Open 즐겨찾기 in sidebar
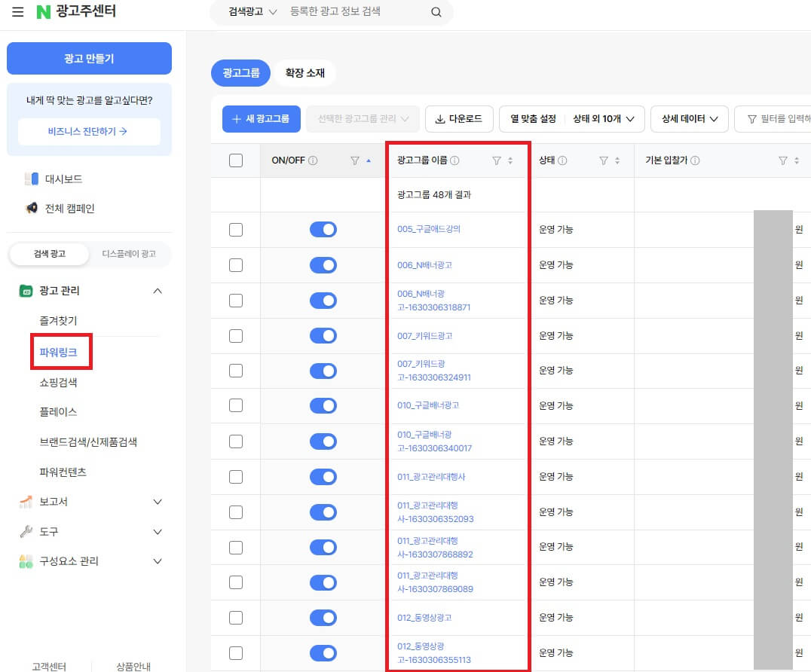This screenshot has width=811, height=672. click(59, 321)
